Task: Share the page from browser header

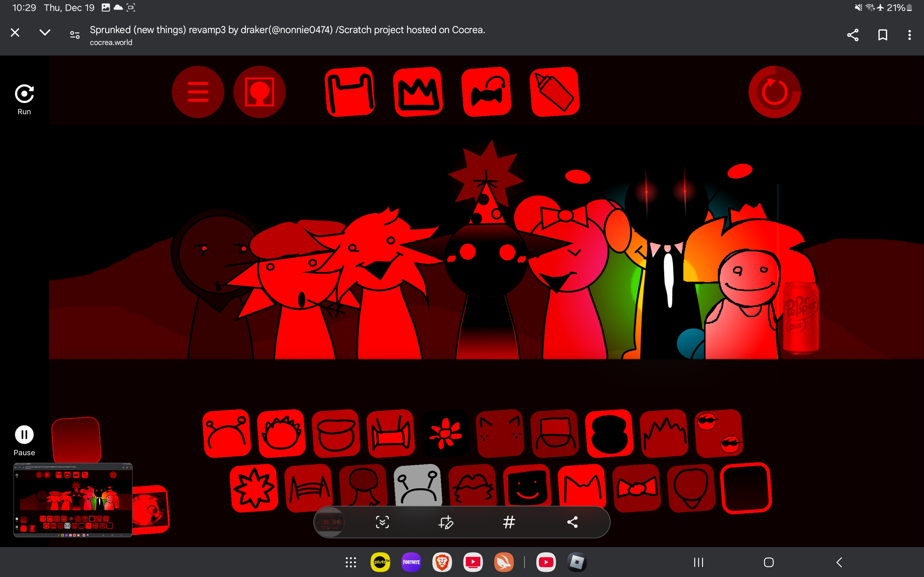Action: point(853,35)
